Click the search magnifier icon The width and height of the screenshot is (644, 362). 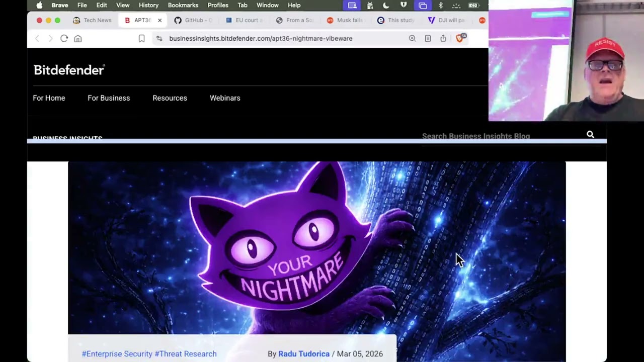[590, 135]
